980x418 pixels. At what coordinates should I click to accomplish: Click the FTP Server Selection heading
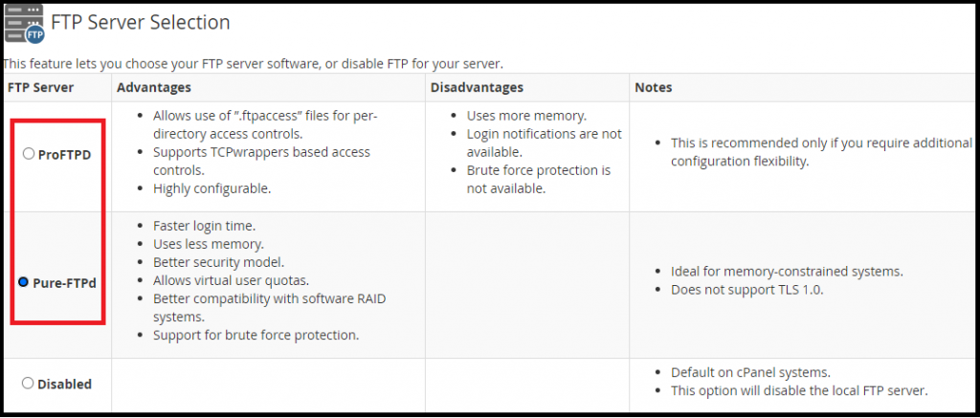(x=140, y=23)
